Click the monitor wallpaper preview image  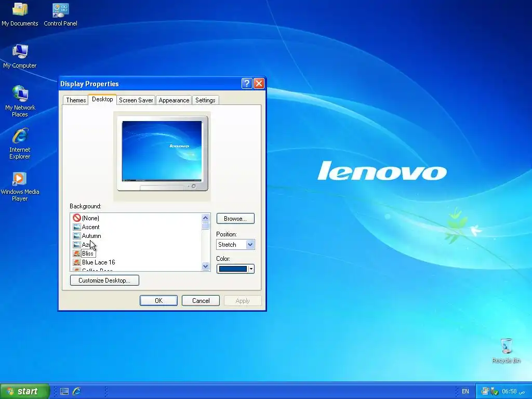coord(162,151)
